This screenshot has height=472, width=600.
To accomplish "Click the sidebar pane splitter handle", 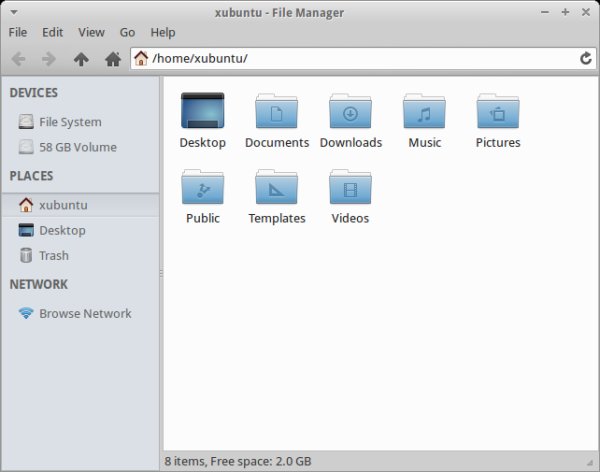I will [161, 273].
